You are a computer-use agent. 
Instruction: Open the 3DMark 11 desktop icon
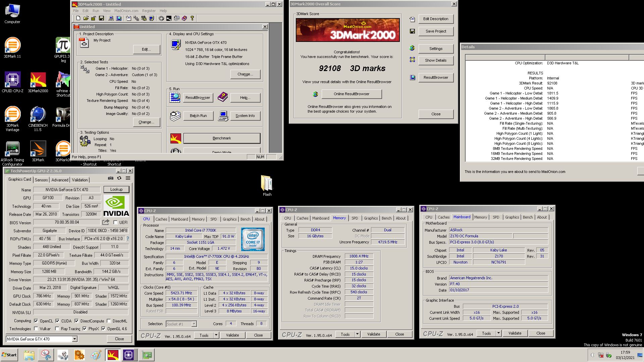coord(12,48)
